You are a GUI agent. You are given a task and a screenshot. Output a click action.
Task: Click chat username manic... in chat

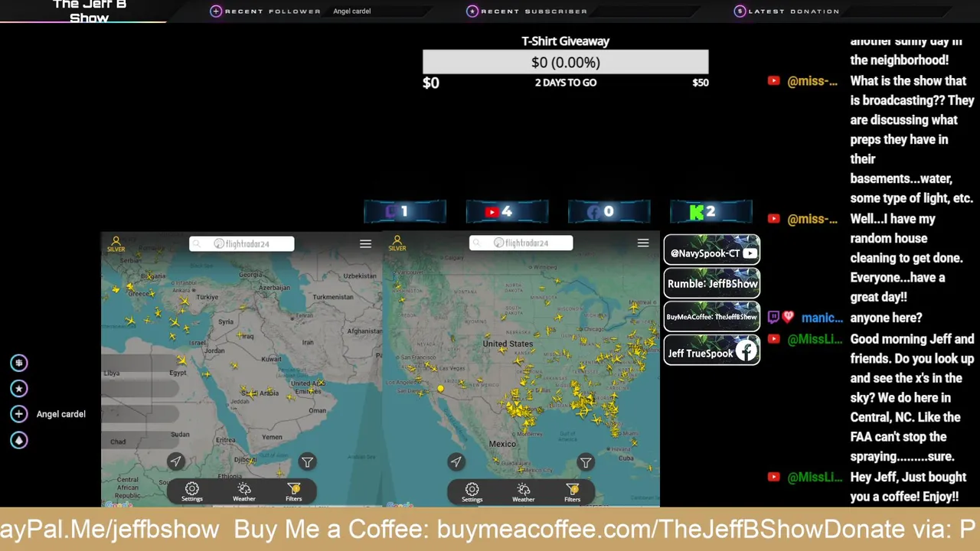(822, 318)
